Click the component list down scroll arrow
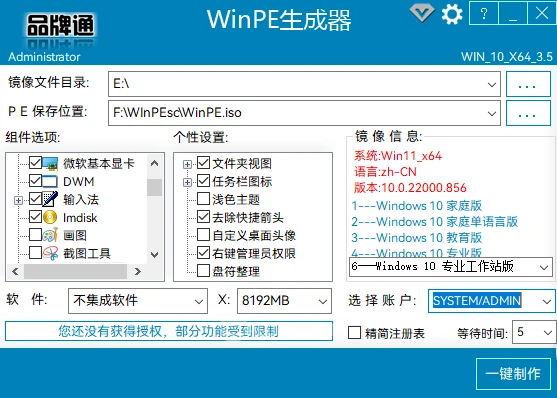The width and height of the screenshot is (557, 398). [x=154, y=254]
